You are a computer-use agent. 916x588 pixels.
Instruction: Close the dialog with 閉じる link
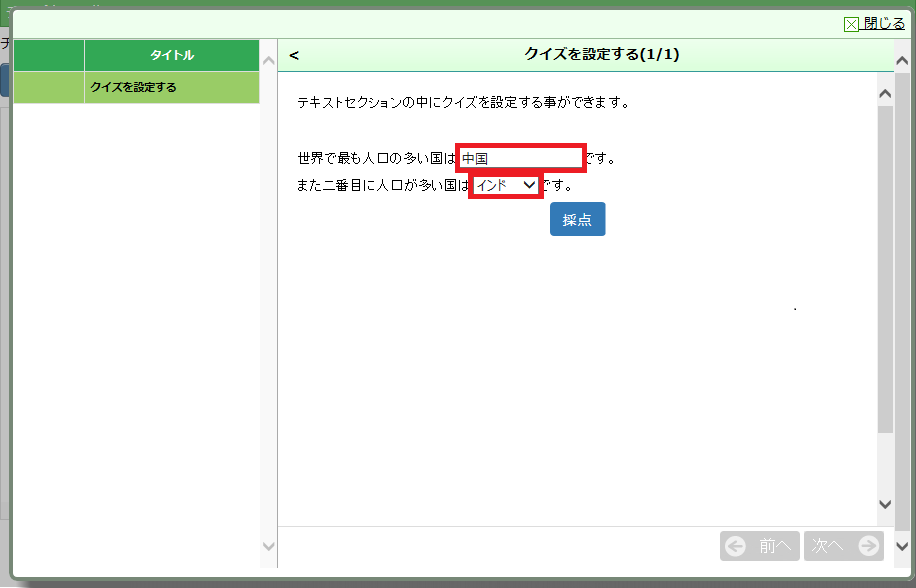884,23
